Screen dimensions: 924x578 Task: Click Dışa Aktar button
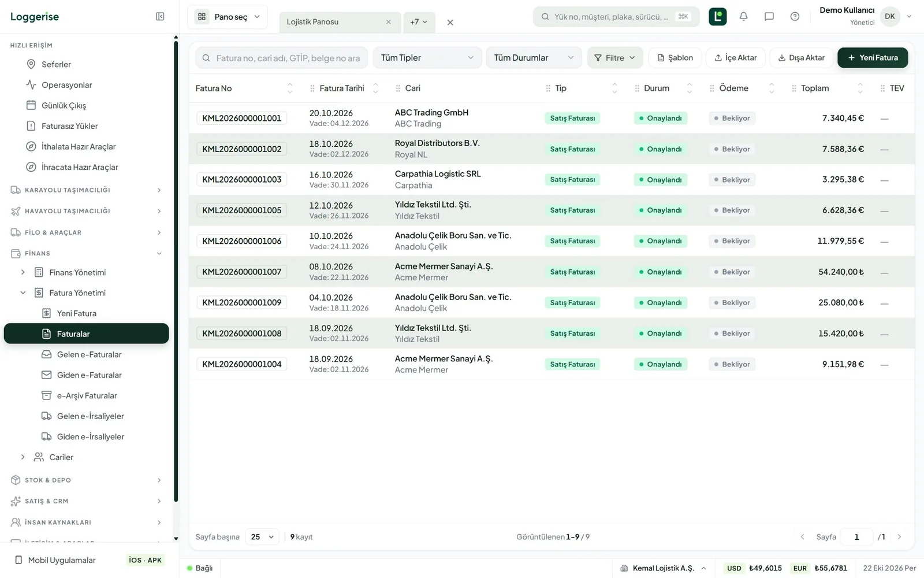[x=802, y=58]
